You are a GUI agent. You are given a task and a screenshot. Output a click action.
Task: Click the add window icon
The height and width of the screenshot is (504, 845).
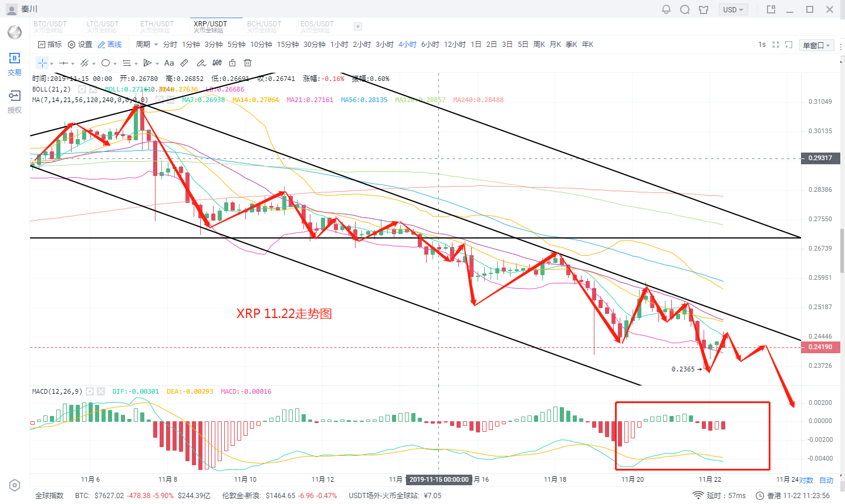tap(789, 45)
